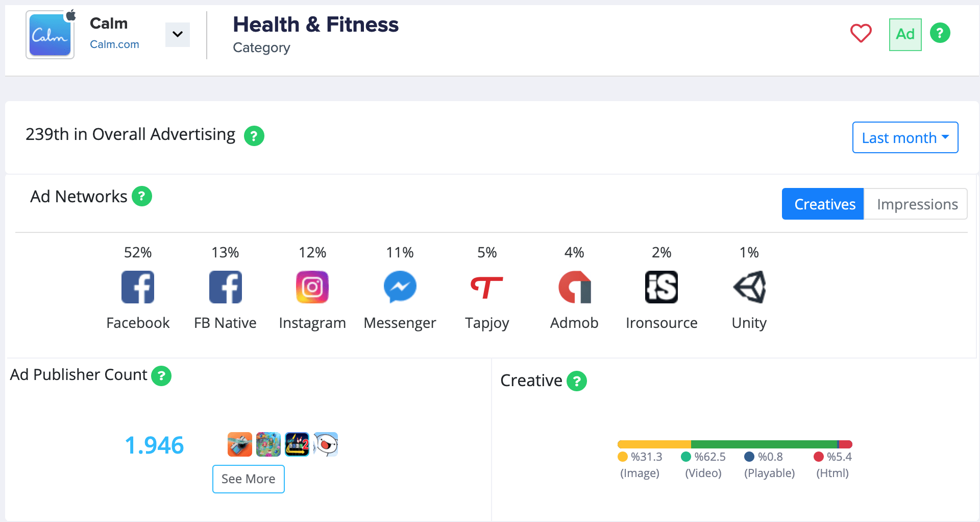This screenshot has width=980, height=522.
Task: Click the Tapjoy network logo
Action: point(487,288)
